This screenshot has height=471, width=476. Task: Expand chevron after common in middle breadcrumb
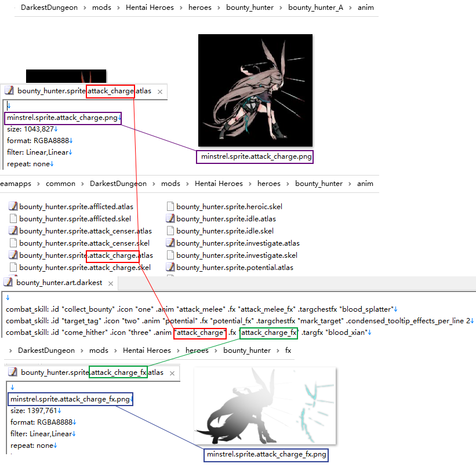82,184
